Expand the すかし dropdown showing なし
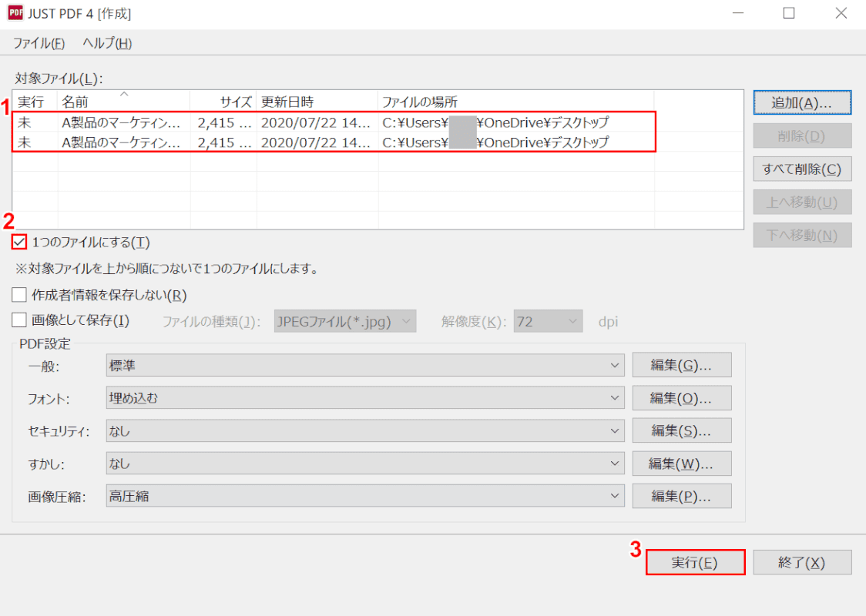Viewport: 866px width, 616px height. [365, 464]
